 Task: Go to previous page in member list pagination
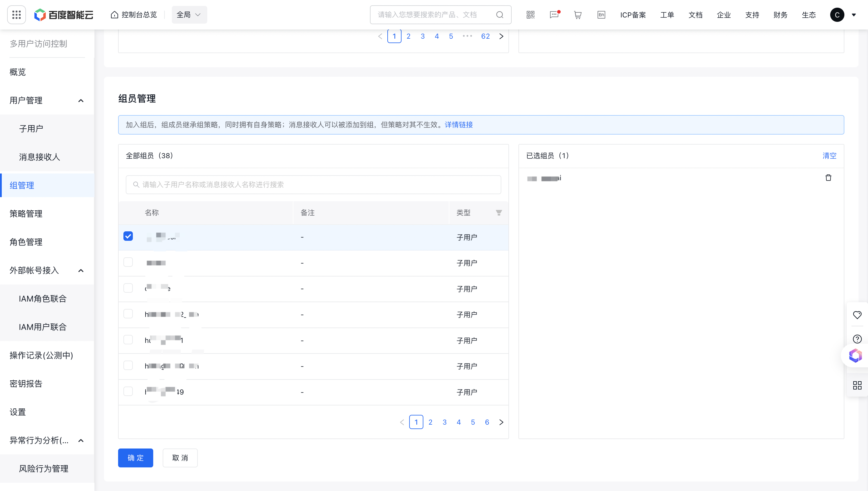[x=402, y=422]
